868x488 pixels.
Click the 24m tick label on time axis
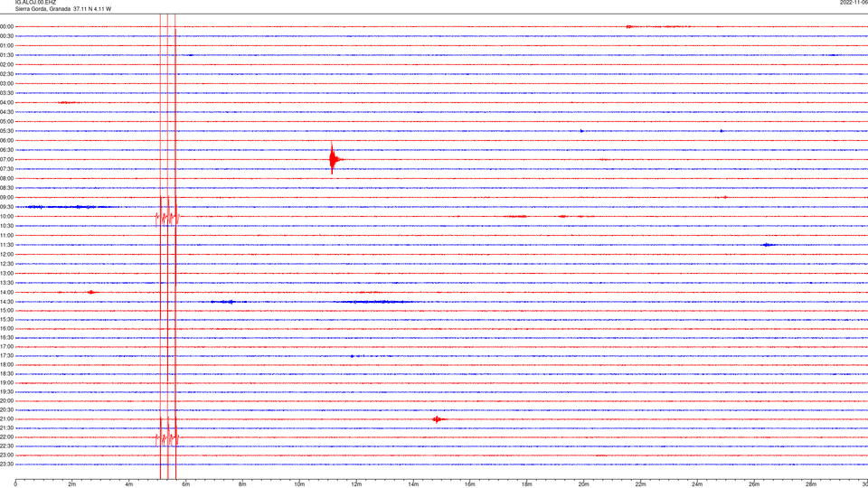(x=697, y=484)
